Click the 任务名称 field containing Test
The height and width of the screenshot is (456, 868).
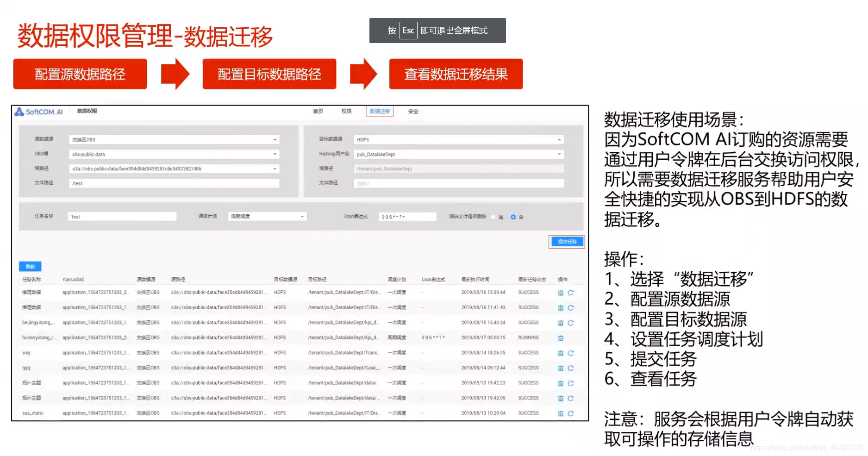click(x=122, y=217)
